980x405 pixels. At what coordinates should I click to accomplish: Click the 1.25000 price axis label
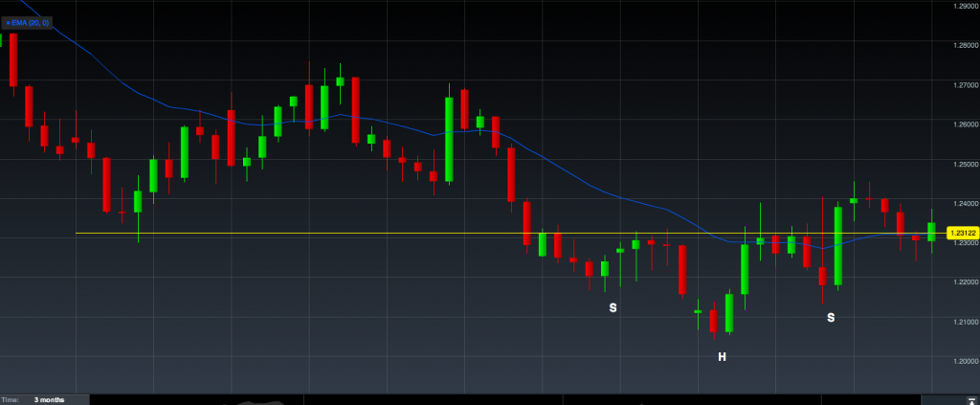[965, 164]
